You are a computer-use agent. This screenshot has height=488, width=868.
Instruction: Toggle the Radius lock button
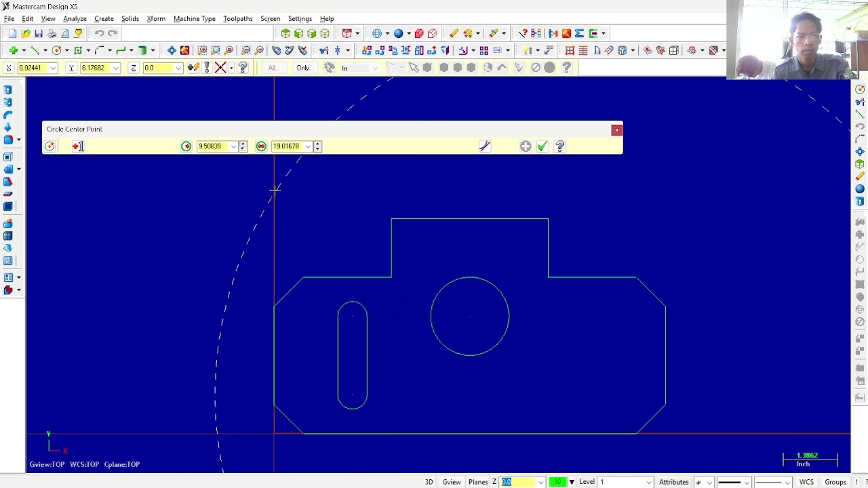(186, 146)
